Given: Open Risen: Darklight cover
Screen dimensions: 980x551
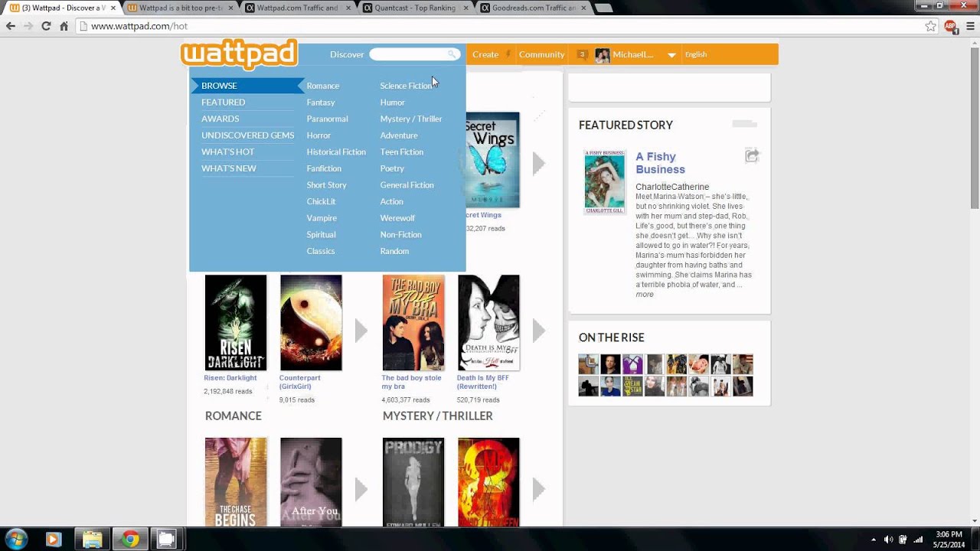Looking at the screenshot, I should pos(236,323).
